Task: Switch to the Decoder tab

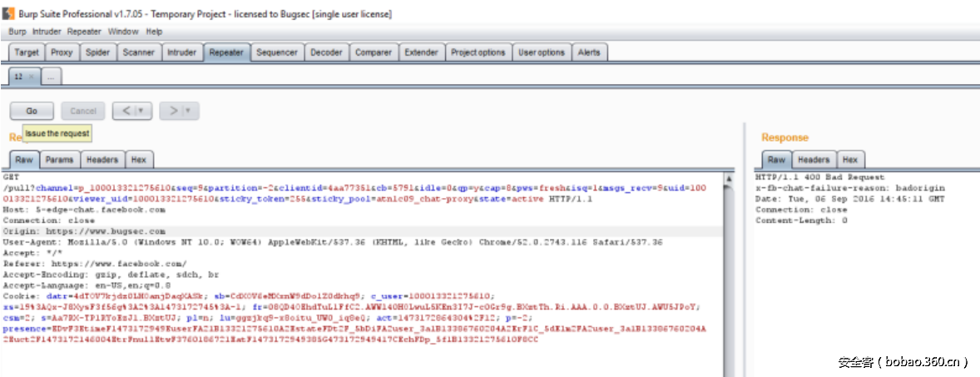Action: click(326, 52)
